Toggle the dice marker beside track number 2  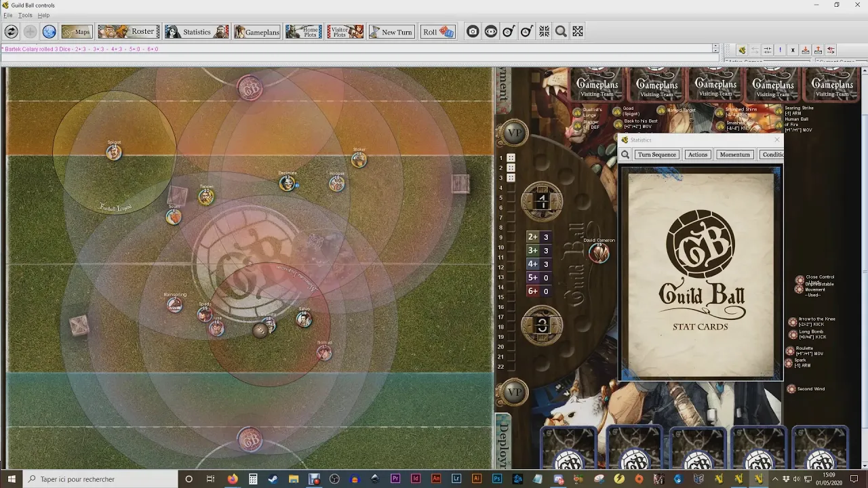(511, 168)
